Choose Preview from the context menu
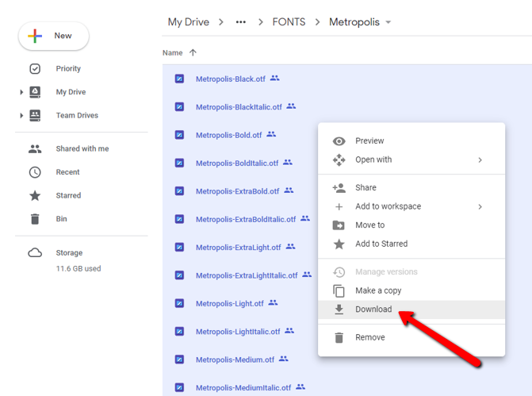The height and width of the screenshot is (396, 532). coord(411,141)
